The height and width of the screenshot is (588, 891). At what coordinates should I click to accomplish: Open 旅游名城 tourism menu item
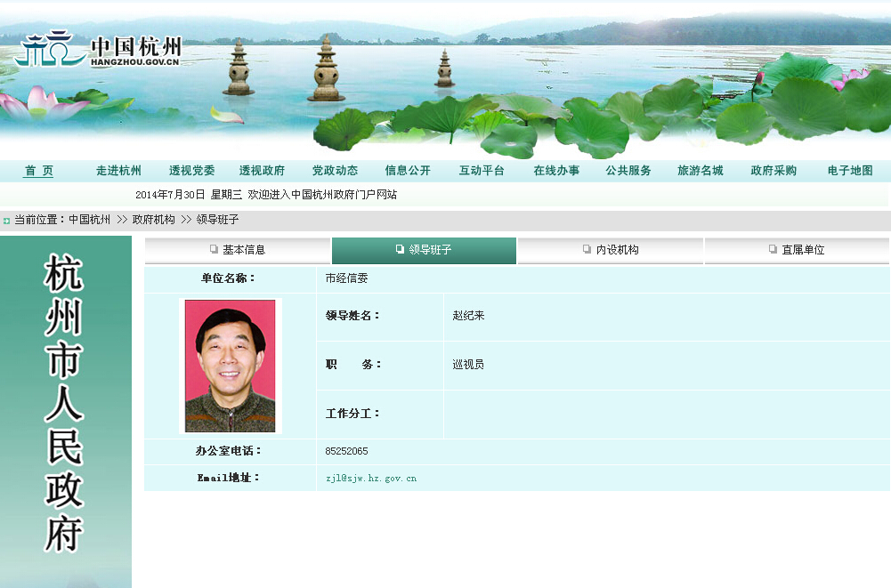pyautogui.click(x=701, y=171)
